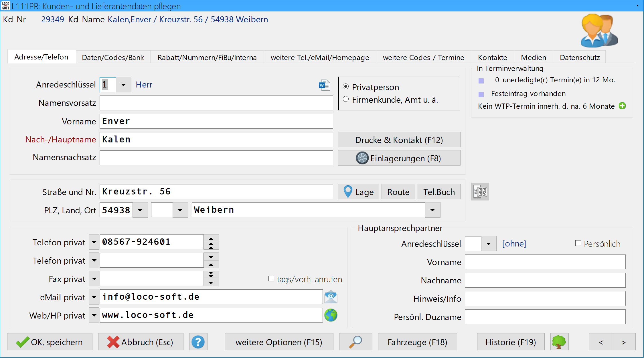Click the Word document export icon
This screenshot has height=358, width=644.
point(324,85)
